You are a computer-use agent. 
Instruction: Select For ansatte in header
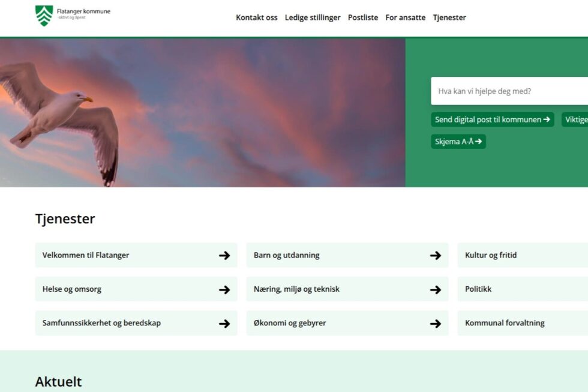406,17
